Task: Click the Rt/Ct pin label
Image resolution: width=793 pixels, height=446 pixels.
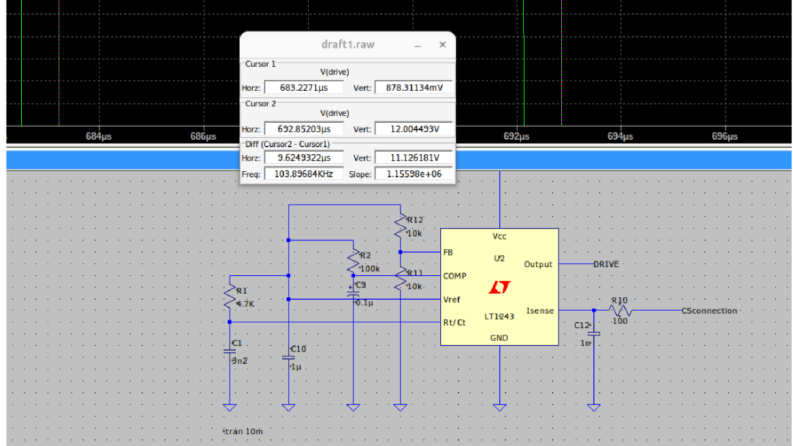Action: tap(454, 323)
